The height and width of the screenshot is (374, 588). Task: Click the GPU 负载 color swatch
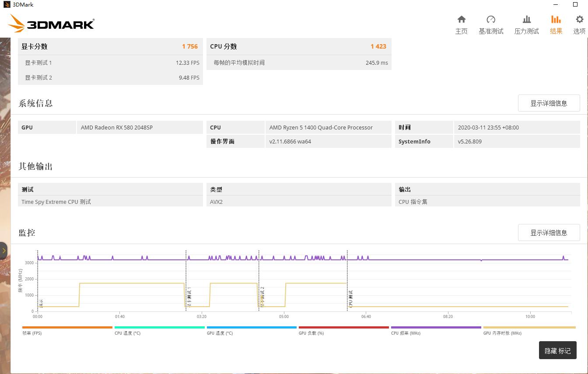pos(344,327)
